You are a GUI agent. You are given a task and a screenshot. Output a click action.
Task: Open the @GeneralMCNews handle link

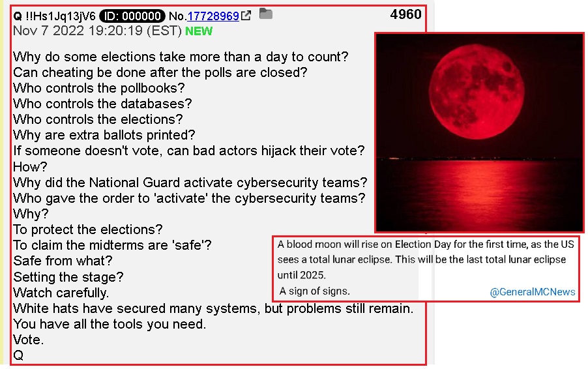click(532, 292)
